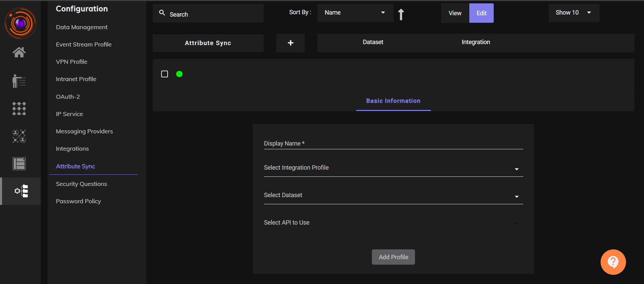Image resolution: width=644 pixels, height=284 pixels.
Task: Click the Add Profile button
Action: pos(393,257)
